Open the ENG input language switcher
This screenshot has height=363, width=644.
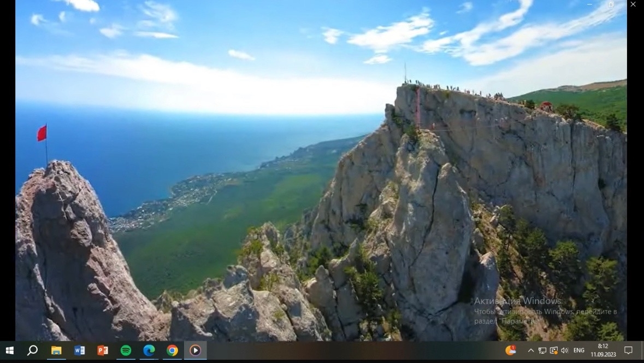[579, 350]
